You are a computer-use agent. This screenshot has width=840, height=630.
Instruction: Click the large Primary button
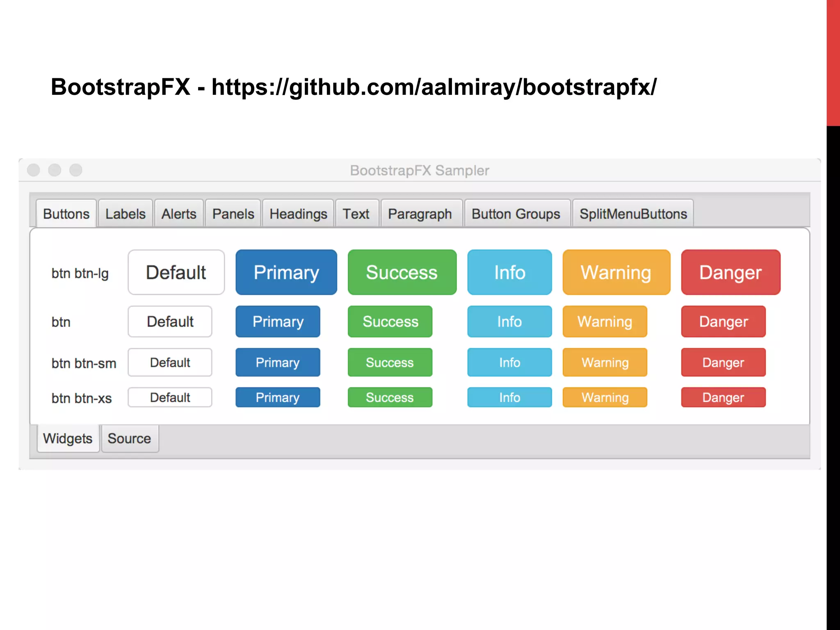286,272
